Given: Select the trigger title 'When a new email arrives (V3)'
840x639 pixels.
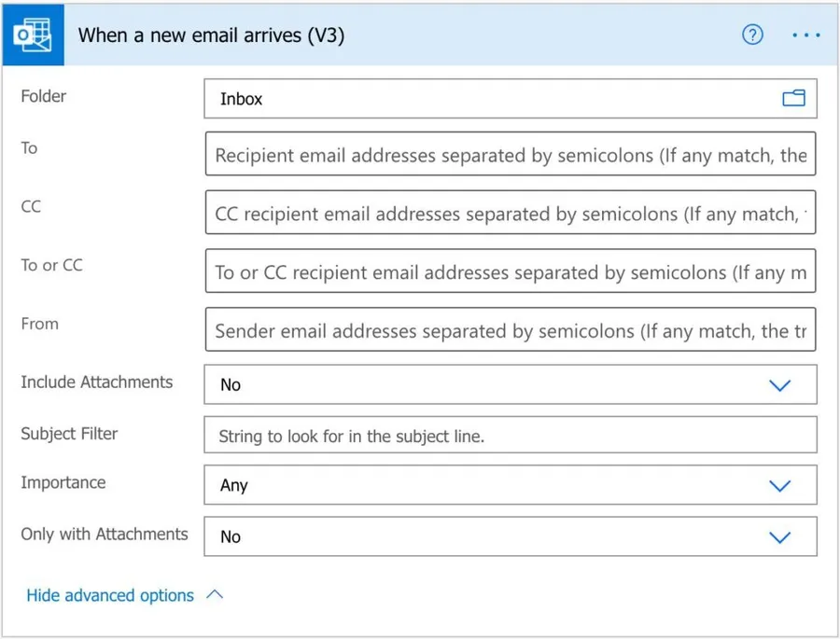Looking at the screenshot, I should tap(211, 35).
